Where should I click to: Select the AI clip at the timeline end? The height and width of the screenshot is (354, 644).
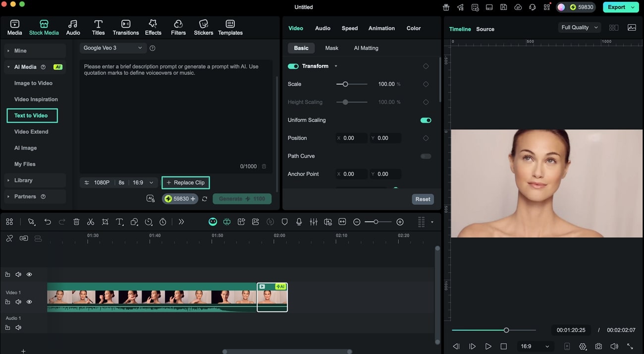tap(272, 297)
